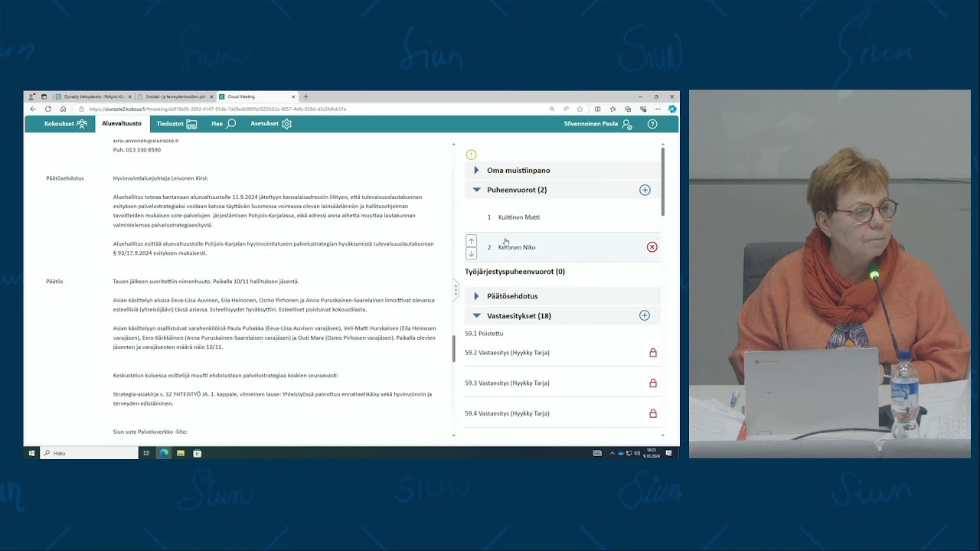The image size is (980, 551).
Task: Move Keronen Niko down in the speaker list
Action: (x=472, y=253)
